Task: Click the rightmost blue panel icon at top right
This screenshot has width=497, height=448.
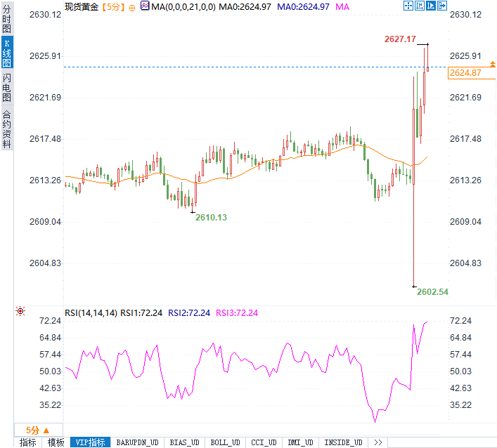Action: (442, 6)
